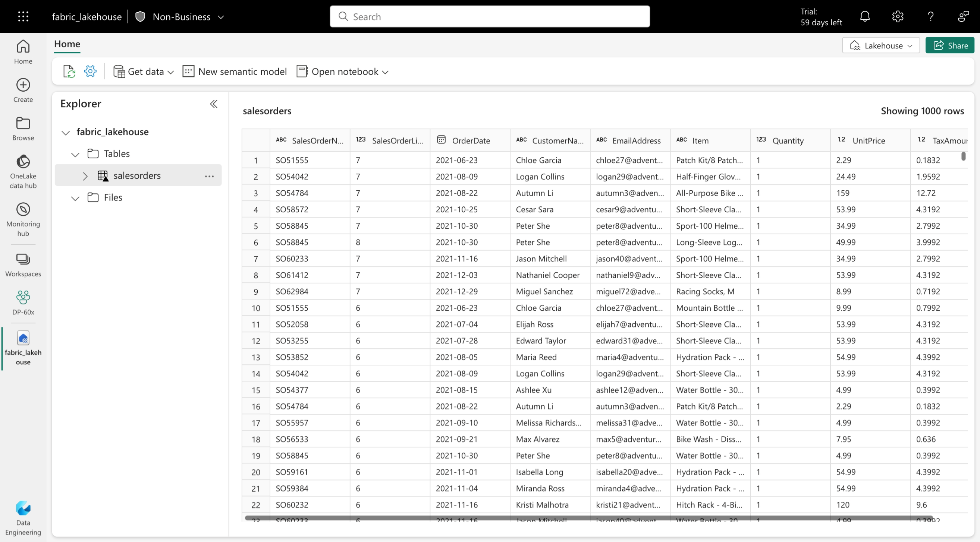Click the notifications bell icon
Screen dimensions: 980x542
(x=866, y=17)
